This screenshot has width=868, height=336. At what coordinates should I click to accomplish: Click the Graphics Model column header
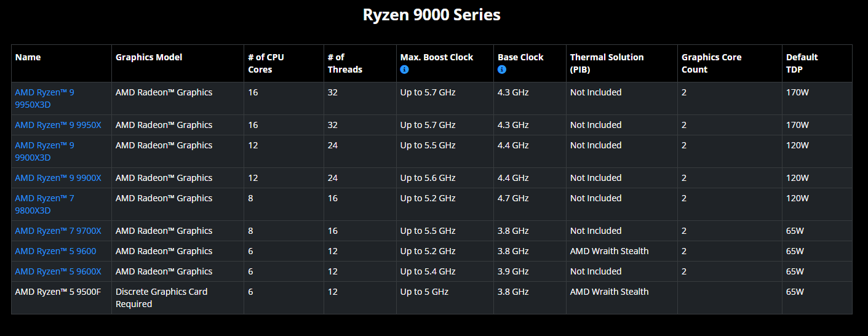pyautogui.click(x=149, y=57)
